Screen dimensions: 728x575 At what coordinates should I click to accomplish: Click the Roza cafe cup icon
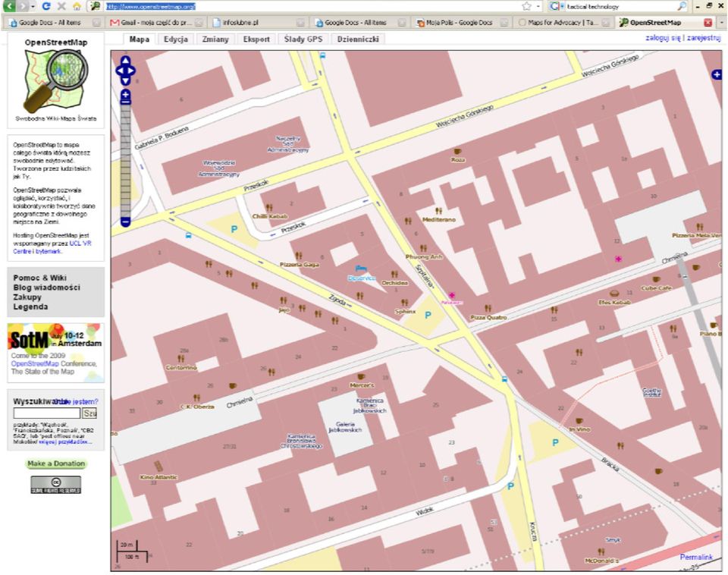coord(457,152)
